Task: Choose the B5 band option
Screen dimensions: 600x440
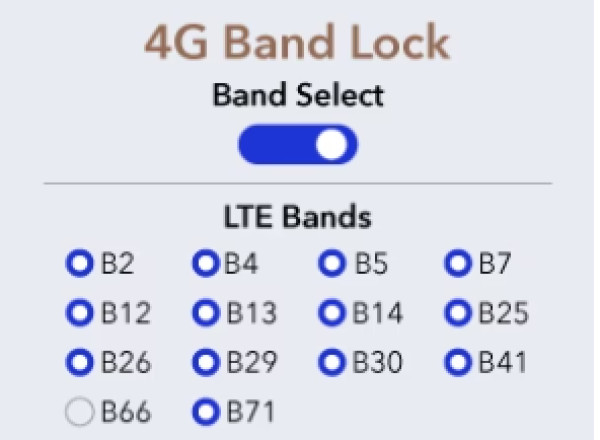Action: click(331, 264)
